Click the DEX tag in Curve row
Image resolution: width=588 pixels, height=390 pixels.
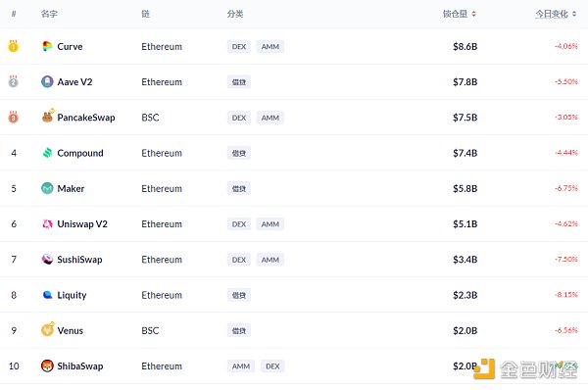click(x=239, y=46)
